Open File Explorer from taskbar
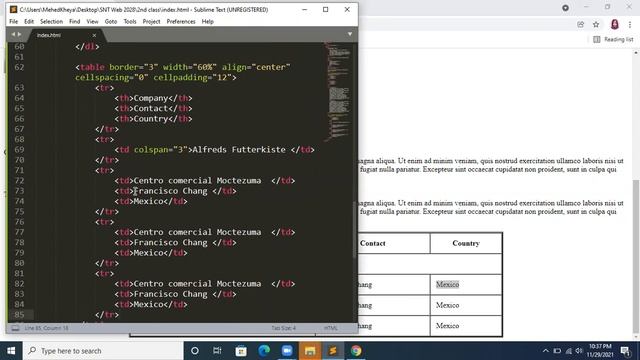The image size is (640, 360). coord(310,351)
